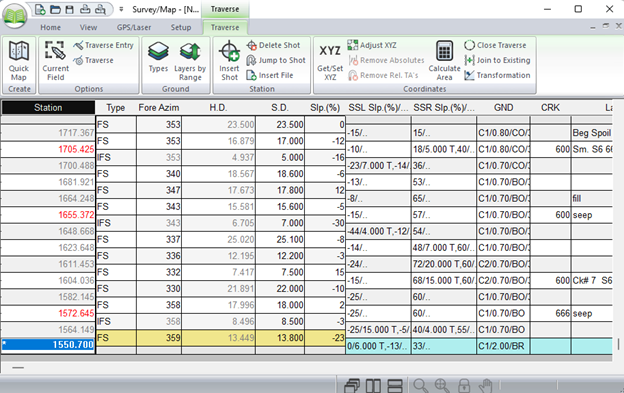Viewport: 624px width, 393px height.
Task: Click the SSR cell reading 33/..
Action: (443, 346)
